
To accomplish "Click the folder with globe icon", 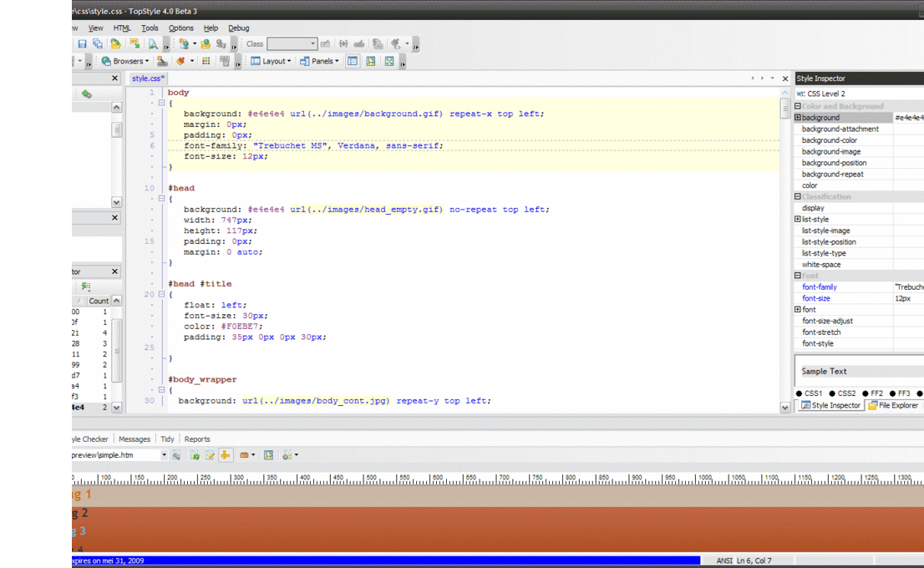I will (205, 43).
